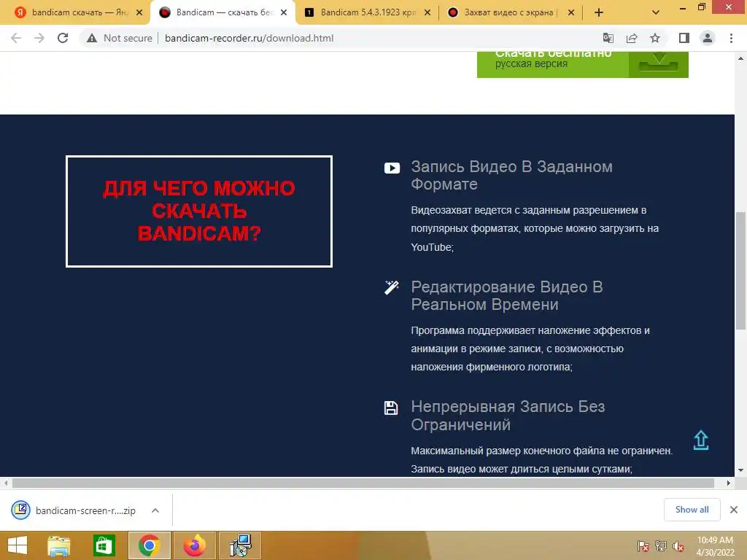Reload the current page
Viewport: 747px width, 560px height.
coord(63,38)
